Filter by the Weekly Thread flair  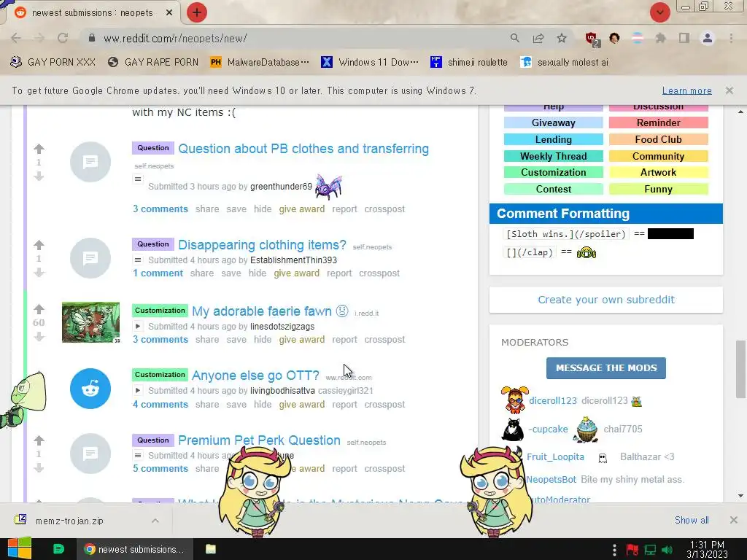(x=554, y=156)
